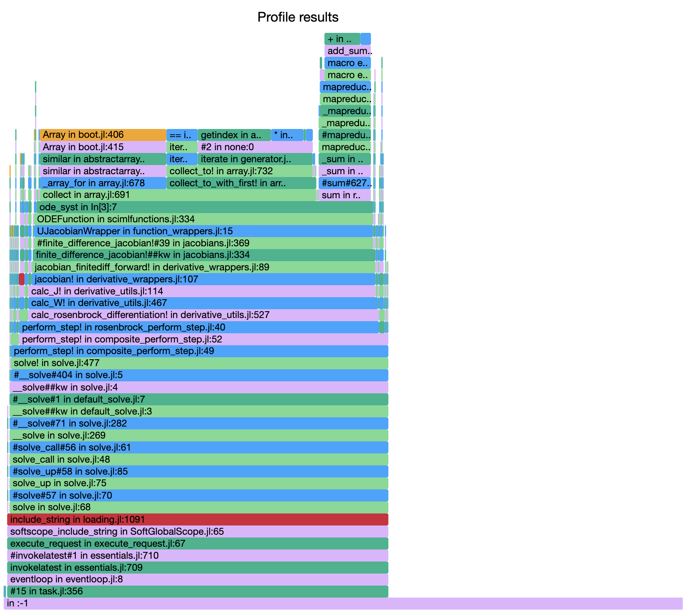Select 'calc_J! in derivative_utils.jl:114' bar
694x616 pixels.
tap(202, 291)
